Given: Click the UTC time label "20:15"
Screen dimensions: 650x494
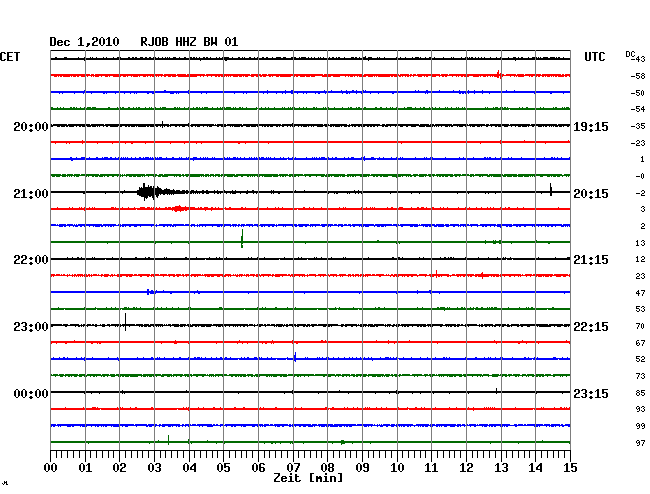Looking at the screenshot, I should pos(591,194).
